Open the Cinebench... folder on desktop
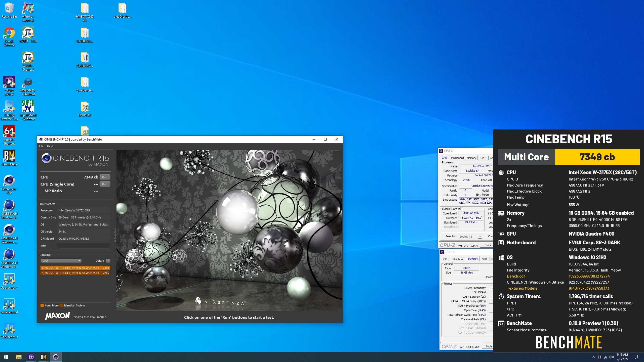Screen dimensions: 644x362 (85, 84)
